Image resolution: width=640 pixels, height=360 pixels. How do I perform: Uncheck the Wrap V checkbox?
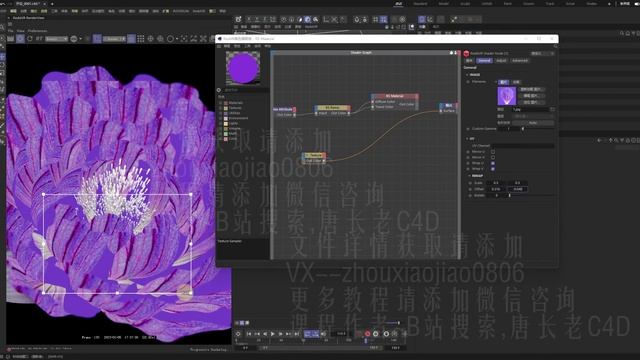pos(493,169)
